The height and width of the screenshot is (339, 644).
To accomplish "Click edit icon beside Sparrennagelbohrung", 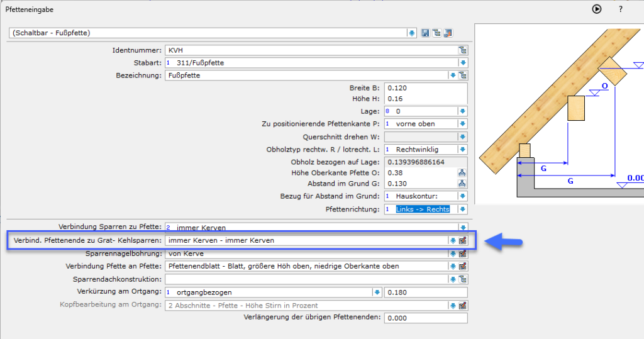I will [463, 253].
